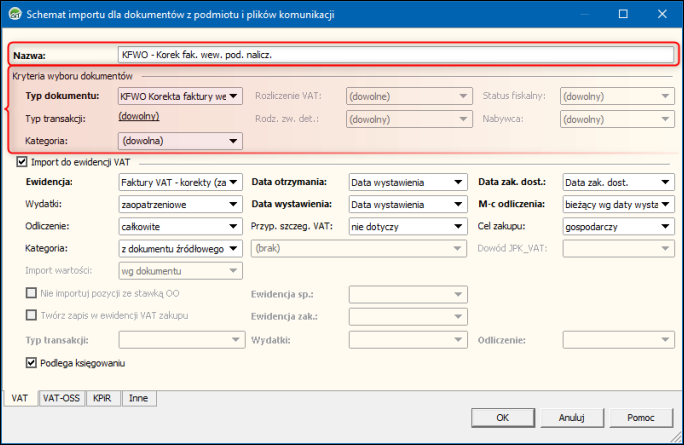Switch to the VAT tab
Screen dimensions: 684x445
(x=20, y=398)
